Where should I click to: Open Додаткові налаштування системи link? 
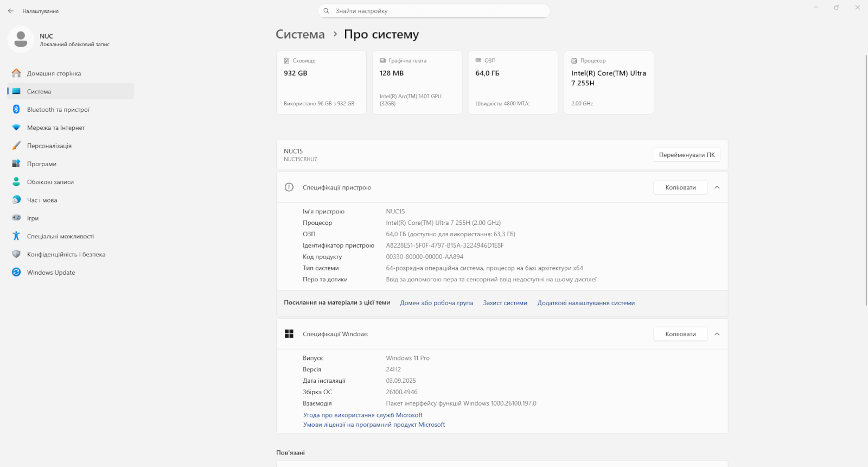pyautogui.click(x=586, y=303)
